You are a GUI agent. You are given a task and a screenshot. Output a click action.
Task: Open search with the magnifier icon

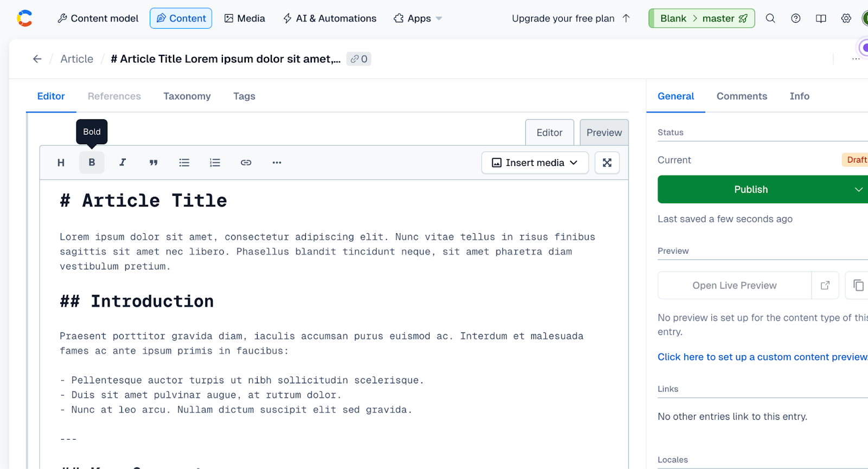point(770,18)
